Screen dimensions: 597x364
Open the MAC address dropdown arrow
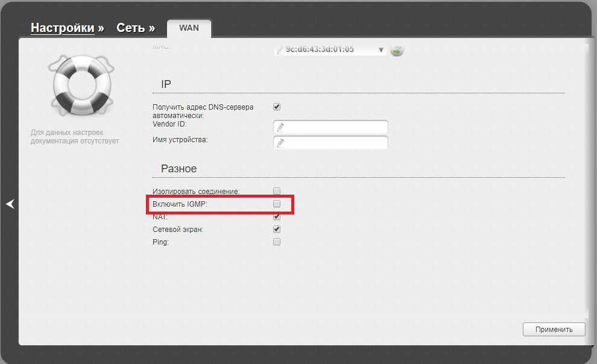[x=381, y=50]
